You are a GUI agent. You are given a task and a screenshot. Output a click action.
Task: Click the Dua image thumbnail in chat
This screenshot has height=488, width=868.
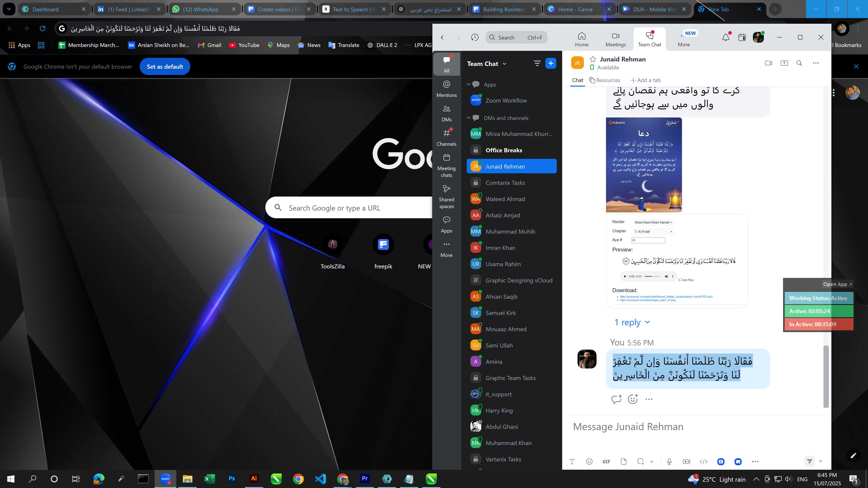point(644,165)
